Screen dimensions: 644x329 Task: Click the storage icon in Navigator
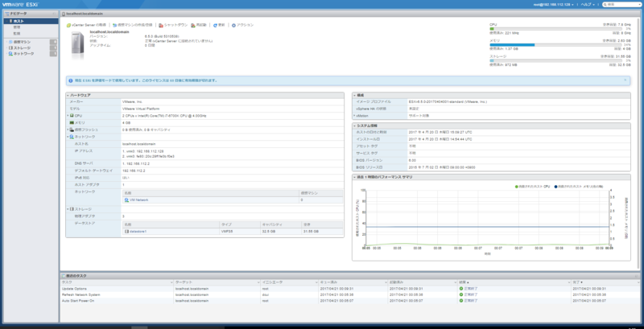[x=10, y=48]
